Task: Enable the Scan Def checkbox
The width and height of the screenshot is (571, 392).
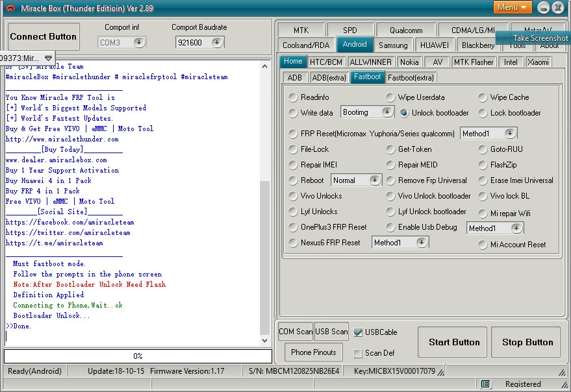Action: (358, 353)
